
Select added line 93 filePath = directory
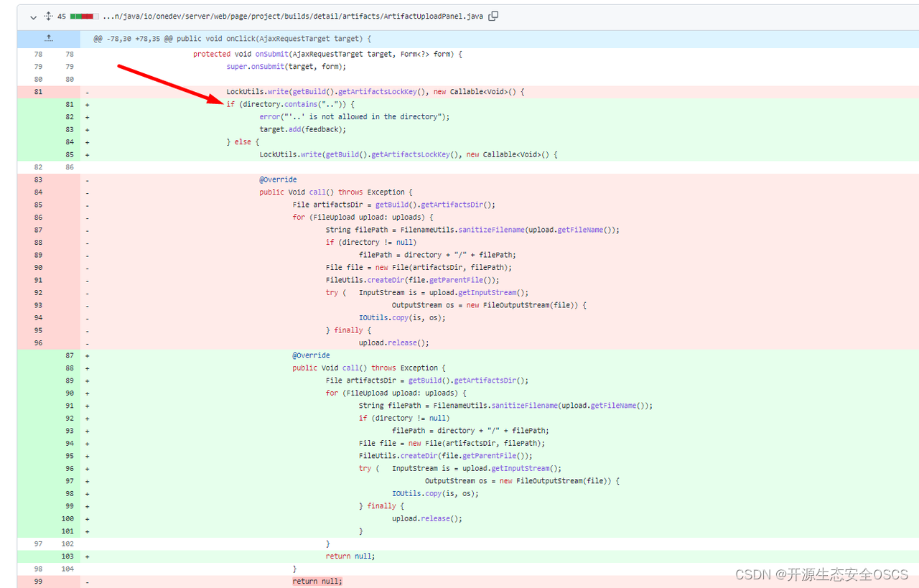471,431
